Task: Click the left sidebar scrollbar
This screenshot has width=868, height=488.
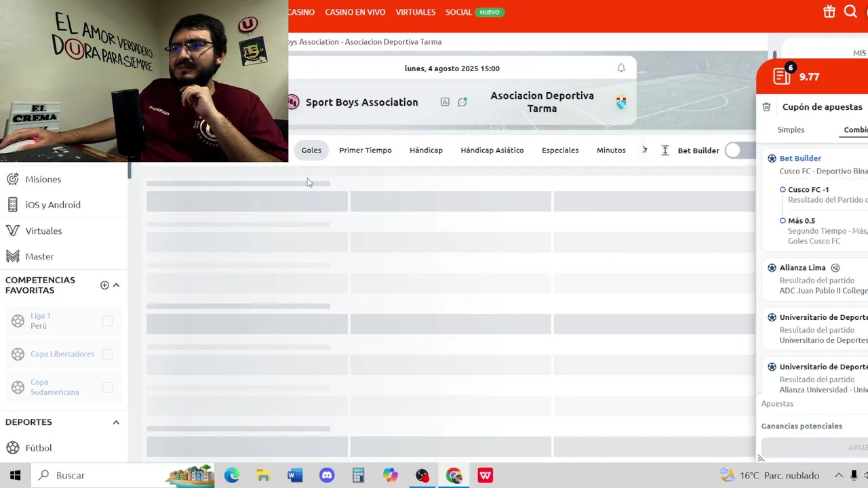Action: tap(129, 169)
